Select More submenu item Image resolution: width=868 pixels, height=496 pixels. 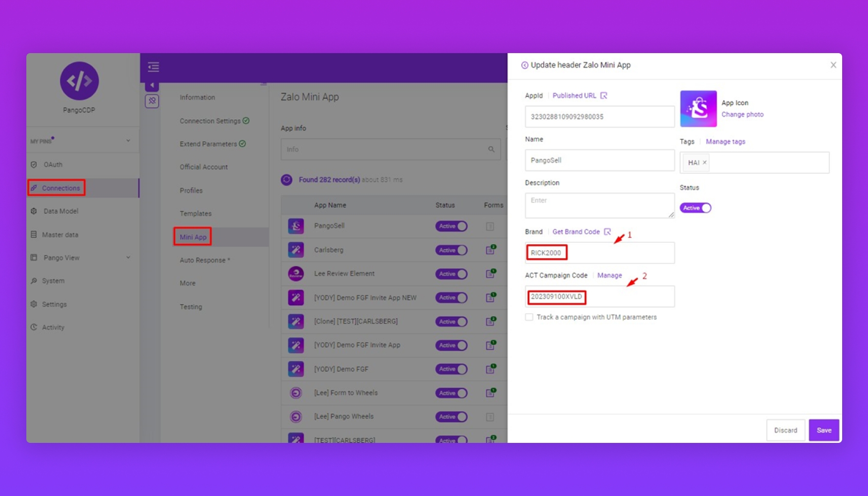tap(187, 283)
